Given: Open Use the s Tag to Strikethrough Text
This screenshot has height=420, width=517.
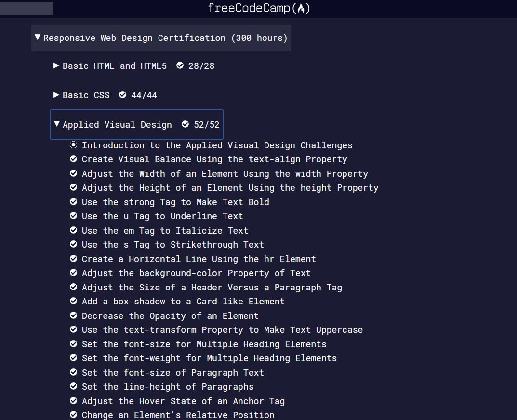Looking at the screenshot, I should (x=173, y=245).
